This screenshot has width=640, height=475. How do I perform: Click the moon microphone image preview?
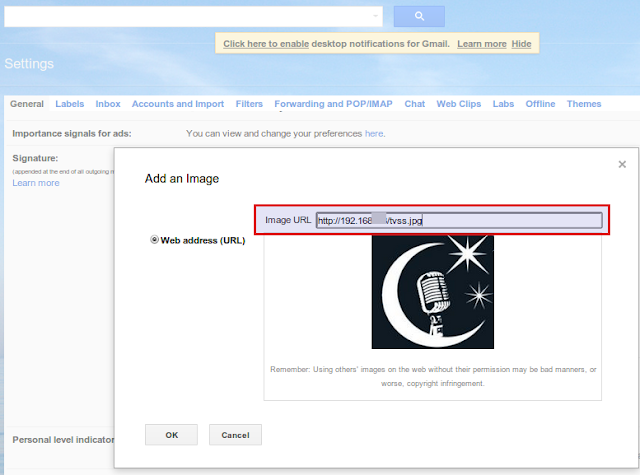[433, 292]
